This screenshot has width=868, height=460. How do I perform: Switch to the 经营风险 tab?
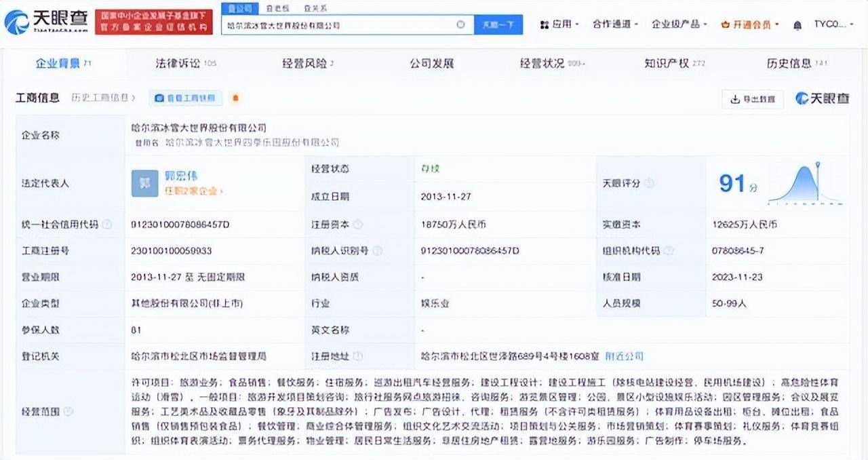(x=308, y=63)
